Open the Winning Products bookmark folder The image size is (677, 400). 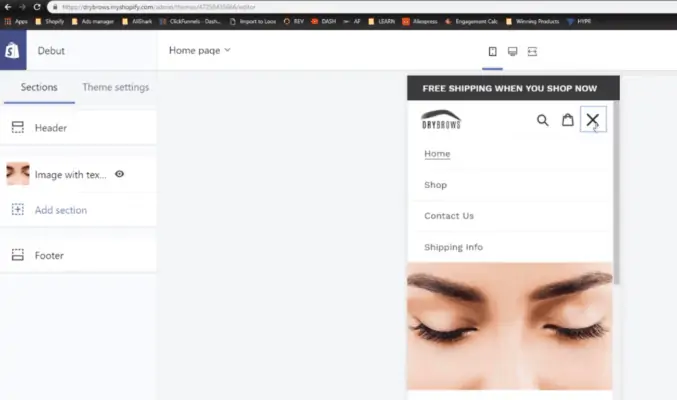[532, 21]
